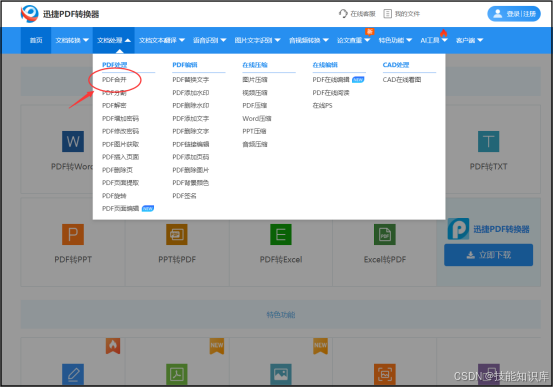Select PDF删除水印 menu item
553x388 pixels.
(191, 105)
